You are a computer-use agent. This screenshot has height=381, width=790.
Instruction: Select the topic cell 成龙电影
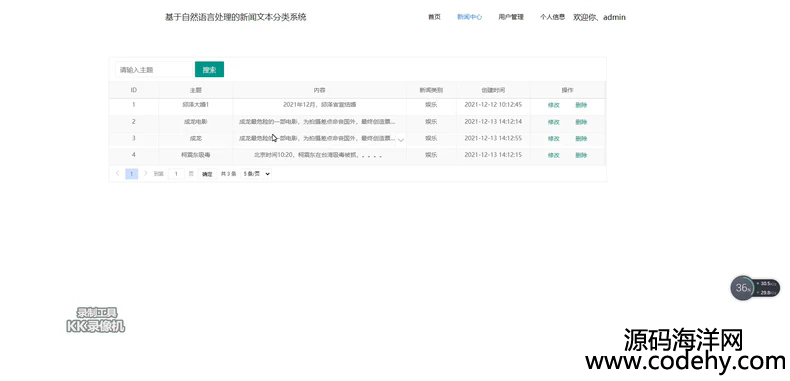point(195,121)
